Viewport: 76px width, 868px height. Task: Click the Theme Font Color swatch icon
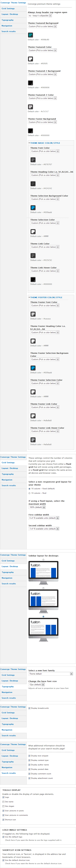pos(33,160)
